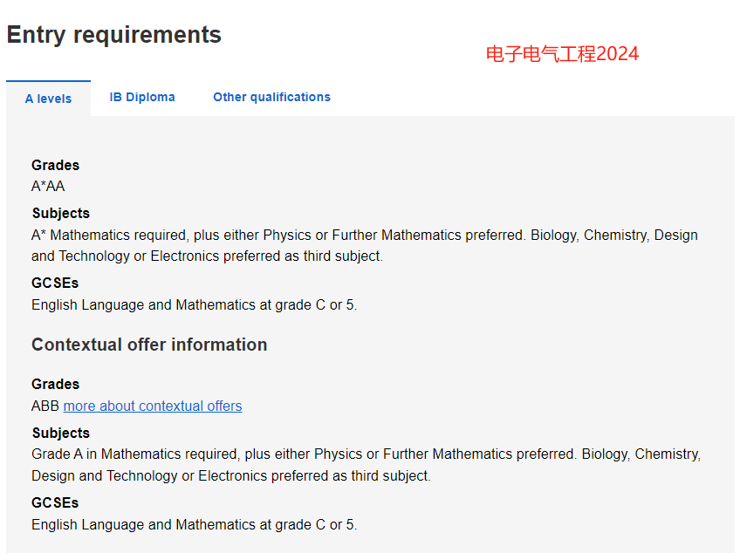Select the A levels tab
Image resolution: width=740 pixels, height=560 pixels.
coord(48,99)
